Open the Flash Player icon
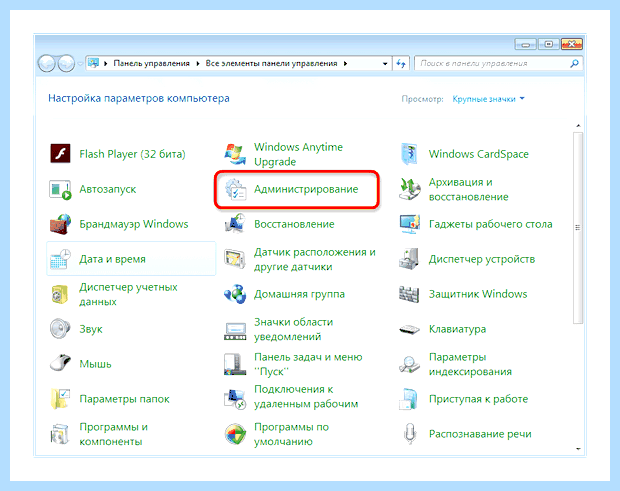This screenshot has height=491, width=620. point(60,154)
